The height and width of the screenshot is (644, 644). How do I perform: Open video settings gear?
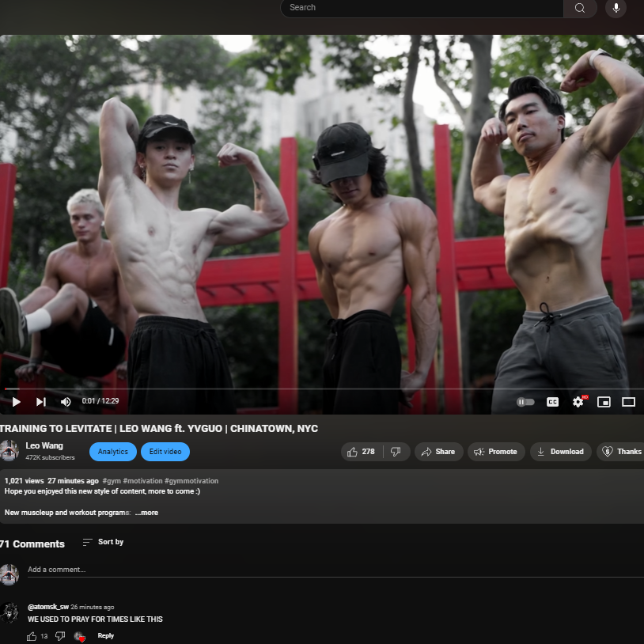(x=578, y=402)
